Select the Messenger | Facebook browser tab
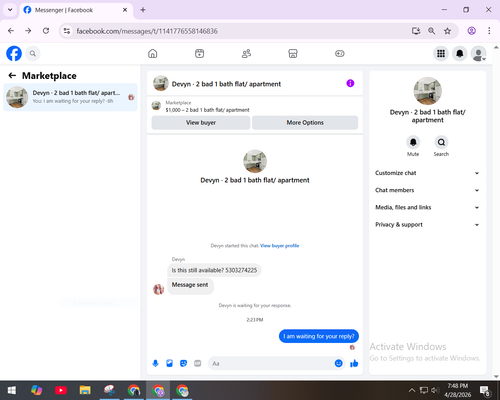Viewport: 500px width, 400px height. click(76, 10)
